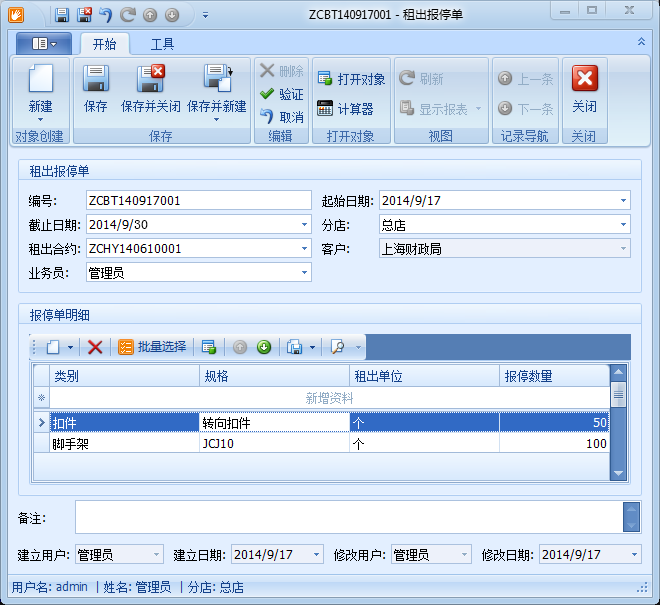Click the grid scrollbar down arrow
This screenshot has width=660, height=605.
pyautogui.click(x=618, y=473)
